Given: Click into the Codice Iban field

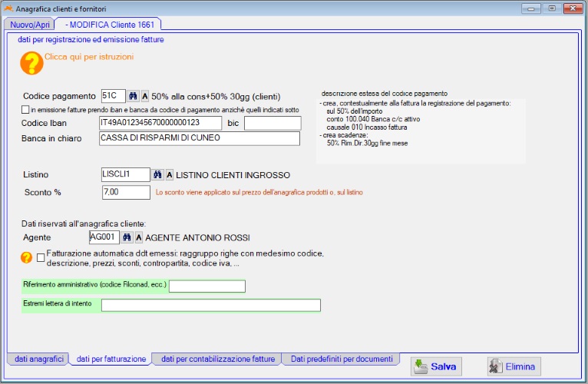Looking at the screenshot, I should point(160,123).
